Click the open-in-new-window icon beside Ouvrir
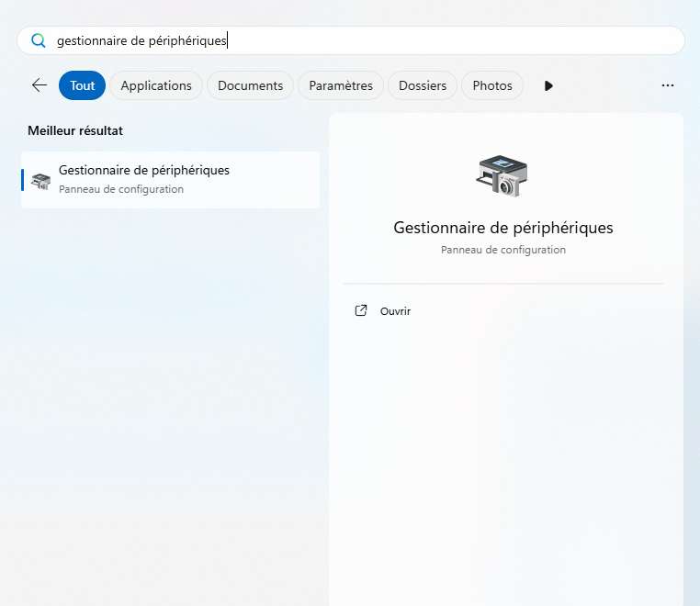Image resolution: width=700 pixels, height=606 pixels. [361, 311]
